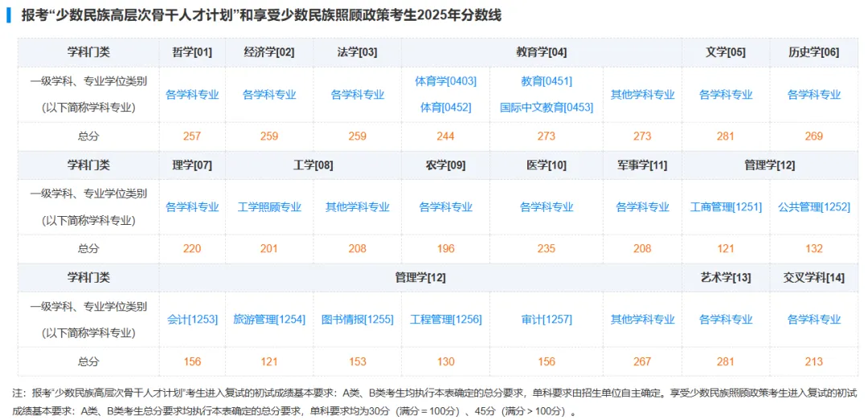Open the 教育[0451] link
Viewport: 868px width, 420px height.
point(547,81)
